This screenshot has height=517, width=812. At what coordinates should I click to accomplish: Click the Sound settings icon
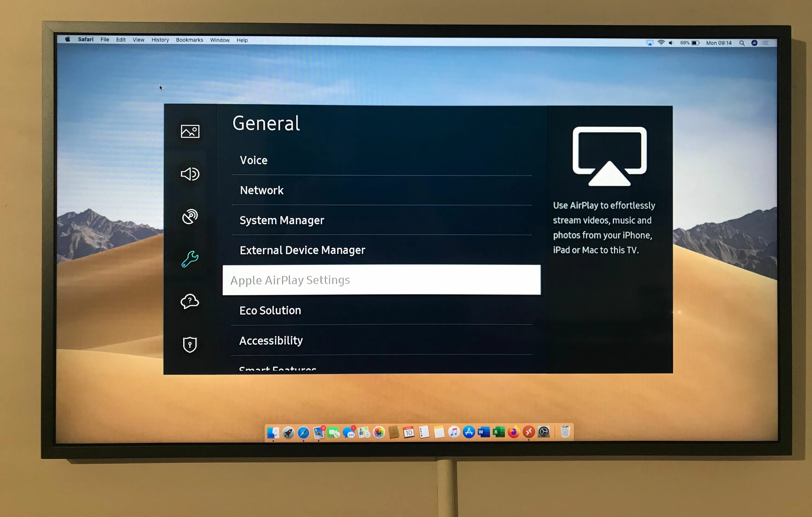191,173
